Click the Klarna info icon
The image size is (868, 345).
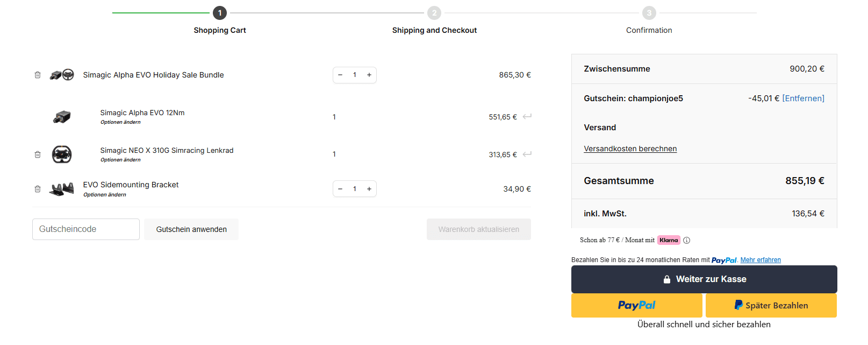tap(686, 241)
